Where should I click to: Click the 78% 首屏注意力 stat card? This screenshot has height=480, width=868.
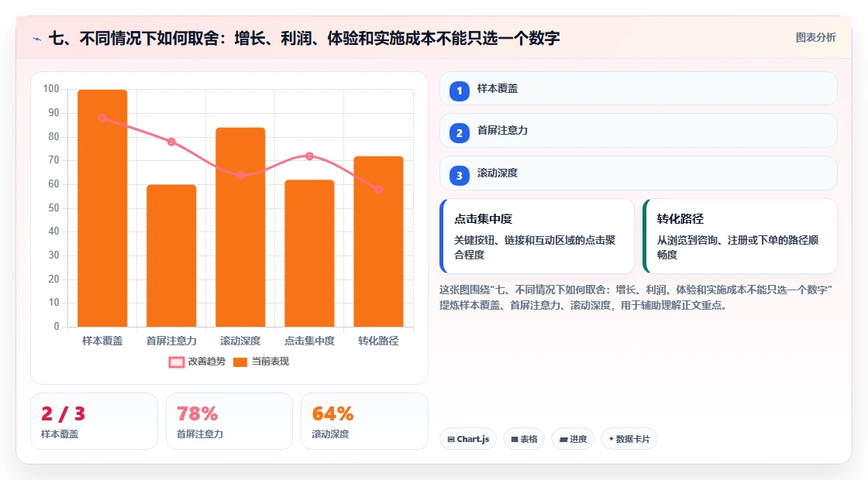229,421
